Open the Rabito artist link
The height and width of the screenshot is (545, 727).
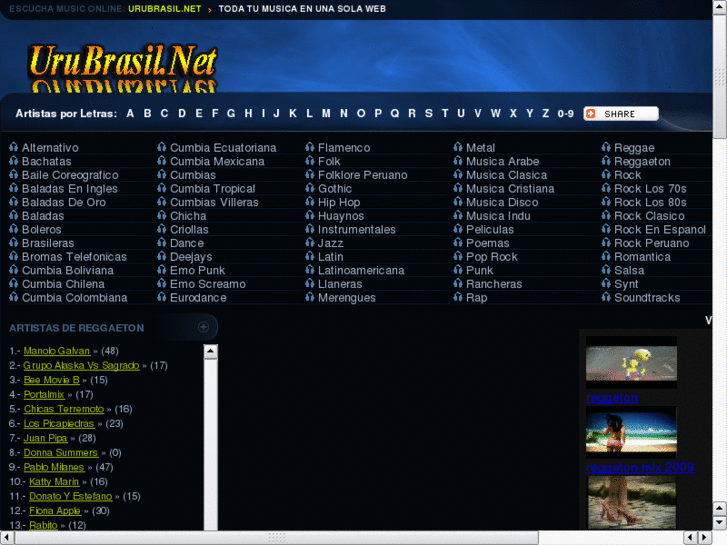pos(43,525)
